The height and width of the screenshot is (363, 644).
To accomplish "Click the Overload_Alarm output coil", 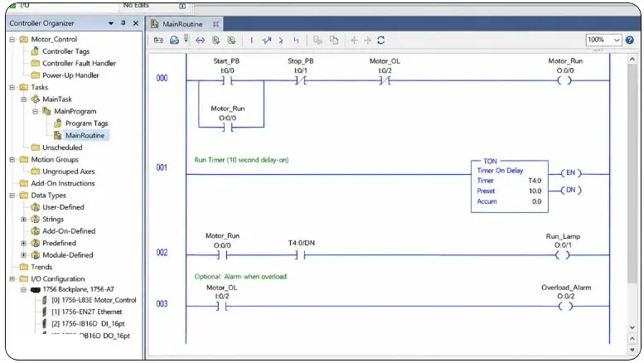I will coord(565,306).
